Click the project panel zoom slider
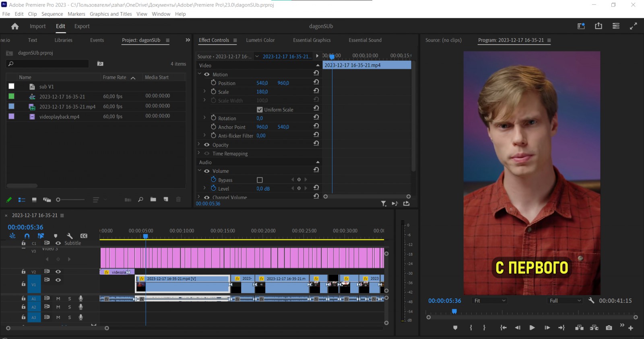Viewport: 644px width, 339px height. pyautogui.click(x=71, y=199)
